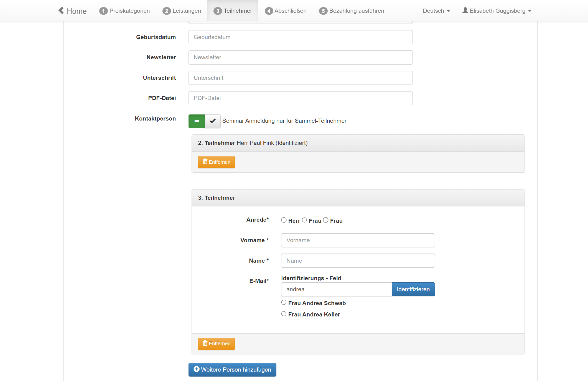Viewport: 588px width, 381px height.
Task: Click the user silhouette icon
Action: click(465, 11)
